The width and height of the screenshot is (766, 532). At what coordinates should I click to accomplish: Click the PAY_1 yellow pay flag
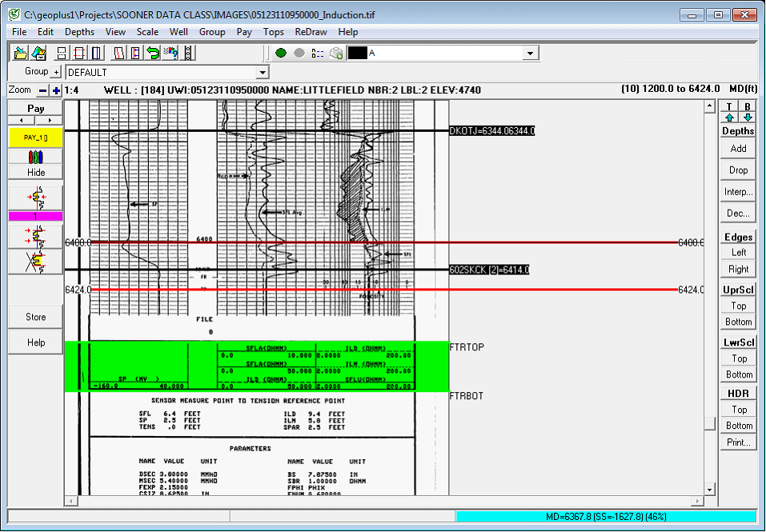click(35, 137)
